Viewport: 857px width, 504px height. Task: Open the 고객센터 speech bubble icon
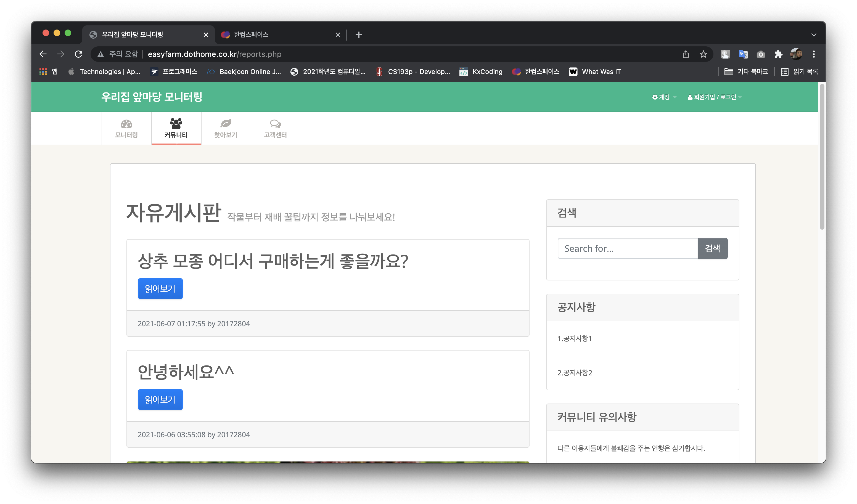(275, 123)
